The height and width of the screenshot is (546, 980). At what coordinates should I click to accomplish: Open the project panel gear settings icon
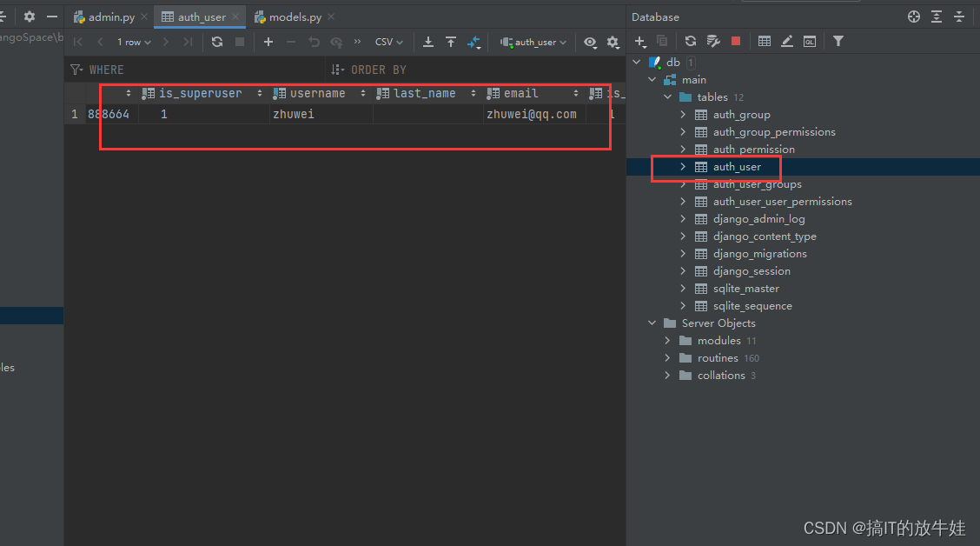[30, 17]
